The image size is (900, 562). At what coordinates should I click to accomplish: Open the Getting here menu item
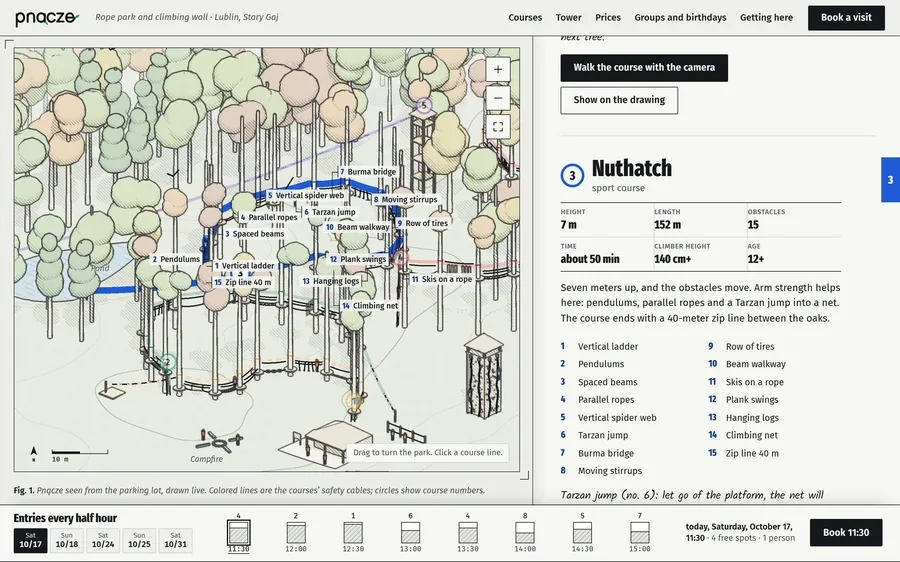point(766,17)
